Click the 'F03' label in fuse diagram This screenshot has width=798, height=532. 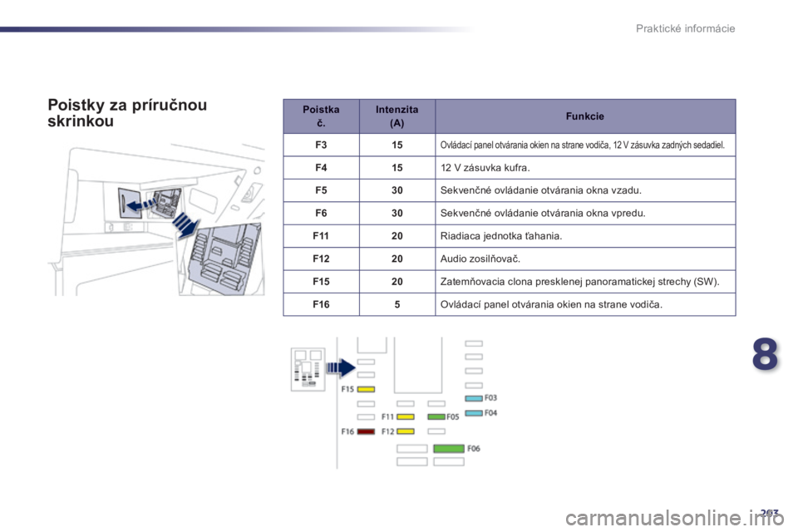tap(490, 397)
